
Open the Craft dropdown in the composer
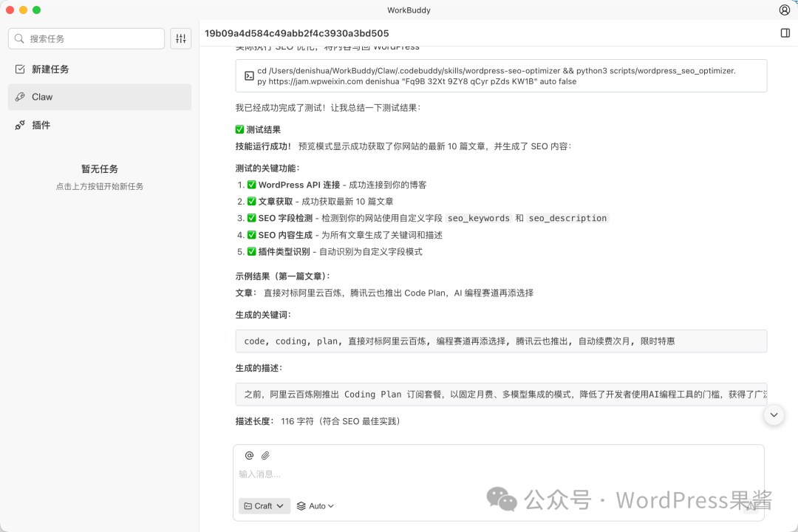pos(264,505)
